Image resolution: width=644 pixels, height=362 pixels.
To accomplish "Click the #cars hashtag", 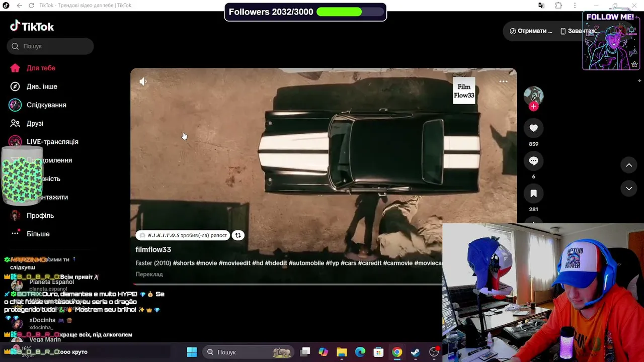I will point(349,263).
